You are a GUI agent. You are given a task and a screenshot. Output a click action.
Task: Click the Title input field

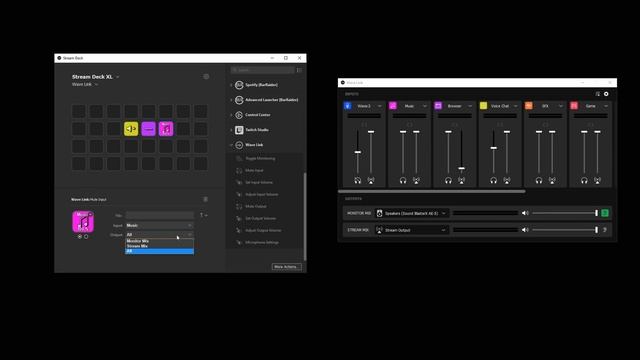(160, 215)
